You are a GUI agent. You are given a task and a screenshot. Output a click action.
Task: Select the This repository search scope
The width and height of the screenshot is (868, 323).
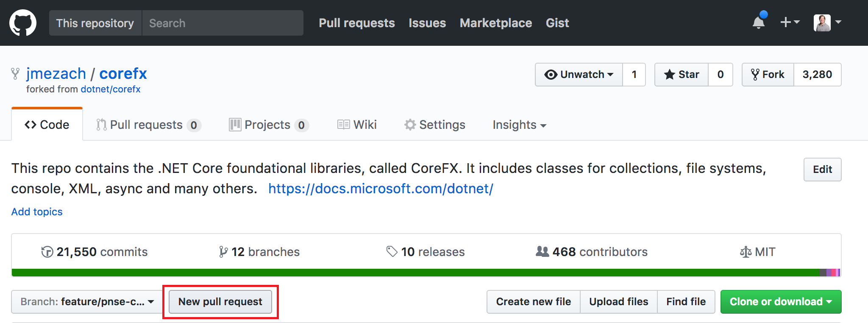point(95,23)
